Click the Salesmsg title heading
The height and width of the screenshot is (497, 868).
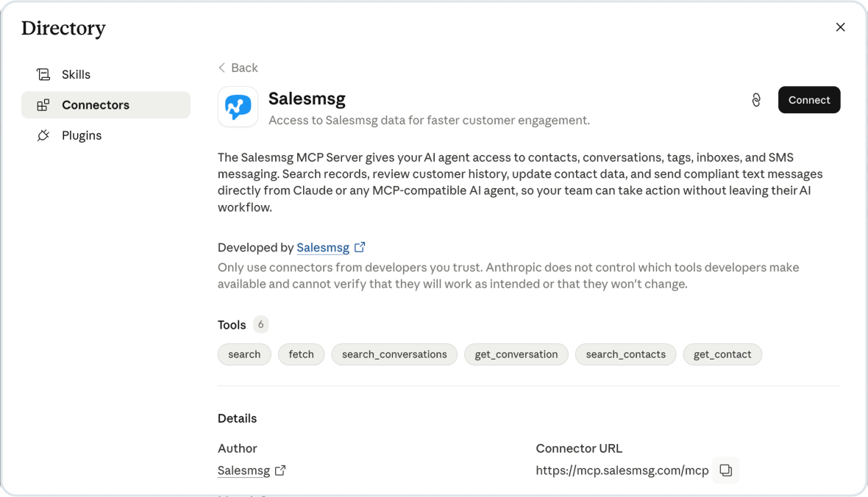pos(307,99)
